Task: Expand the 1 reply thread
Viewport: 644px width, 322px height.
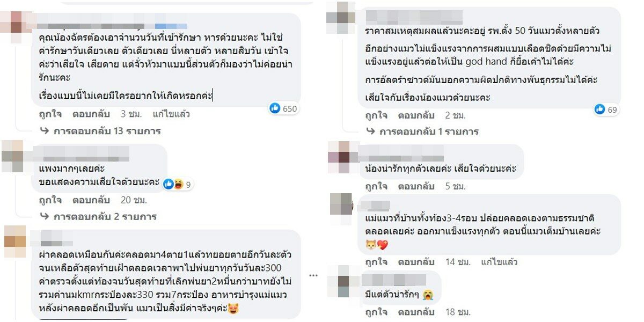Action: [429, 131]
